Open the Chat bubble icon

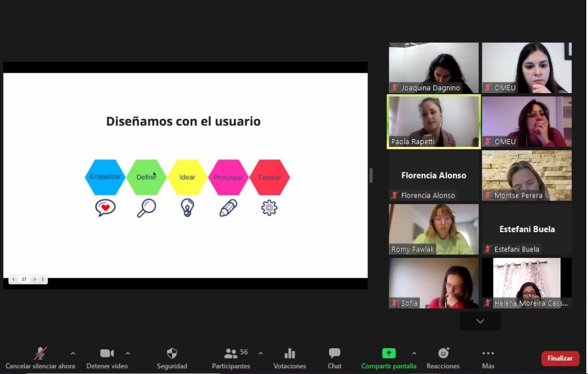(x=334, y=353)
